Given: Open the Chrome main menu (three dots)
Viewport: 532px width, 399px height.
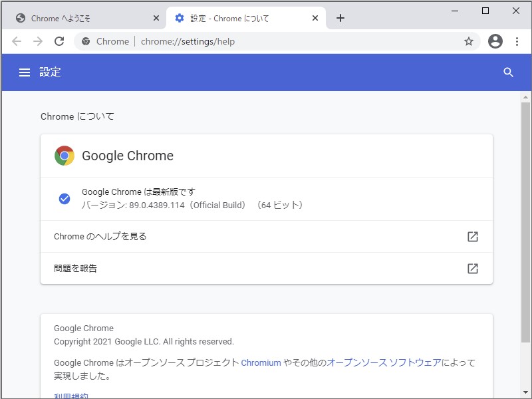Looking at the screenshot, I should [x=518, y=41].
